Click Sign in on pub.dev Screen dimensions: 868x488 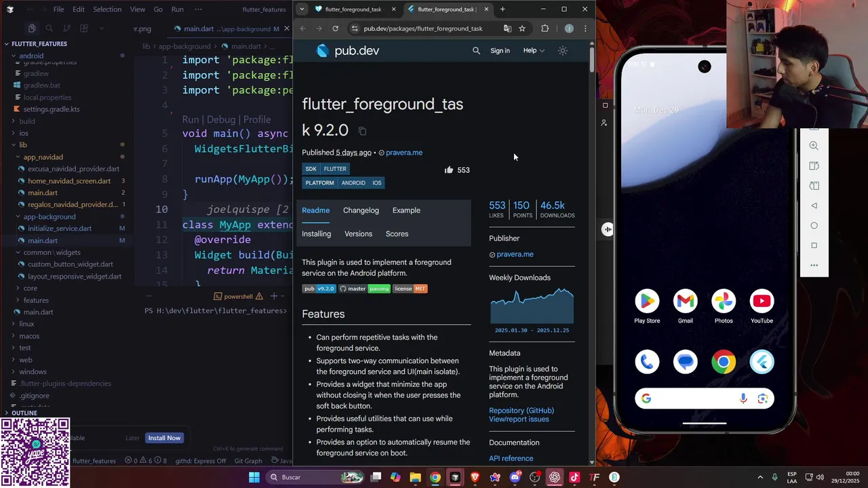pyautogui.click(x=500, y=51)
